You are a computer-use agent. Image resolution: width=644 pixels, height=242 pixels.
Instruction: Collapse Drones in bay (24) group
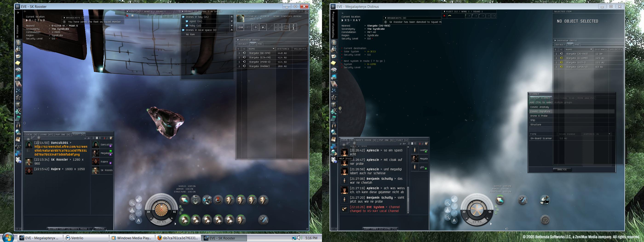click(x=232, y=17)
